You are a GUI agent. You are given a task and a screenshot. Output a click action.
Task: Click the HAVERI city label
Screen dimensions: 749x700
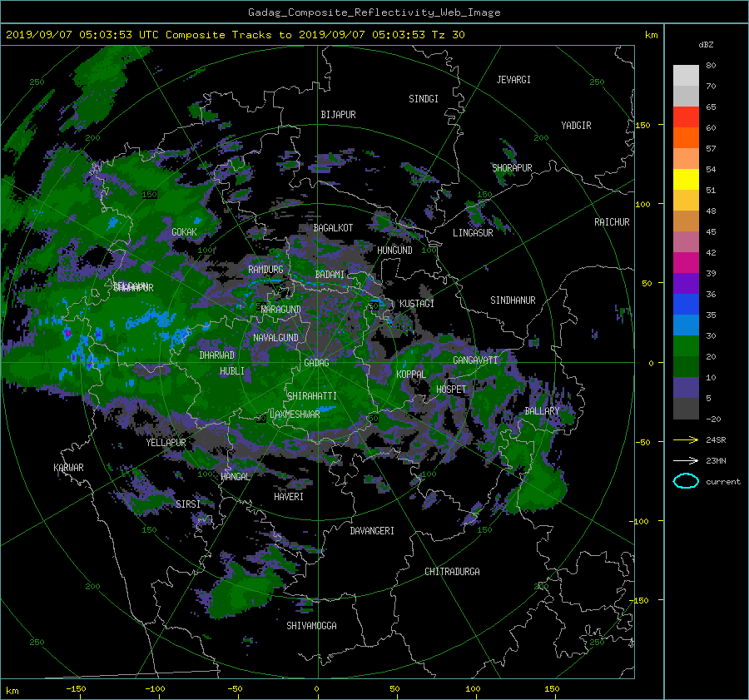point(289,497)
